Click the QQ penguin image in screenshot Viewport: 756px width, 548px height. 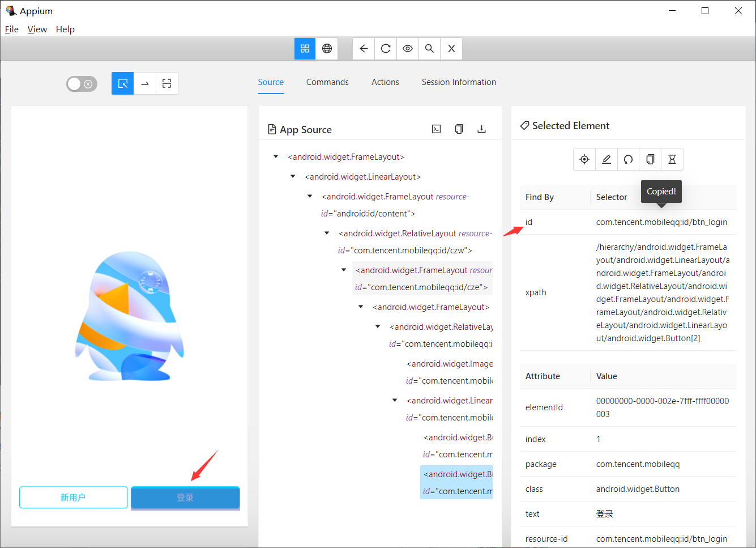pyautogui.click(x=130, y=316)
